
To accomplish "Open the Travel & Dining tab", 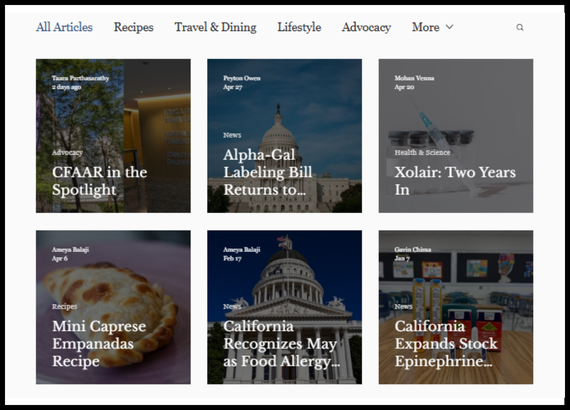I will (x=215, y=27).
